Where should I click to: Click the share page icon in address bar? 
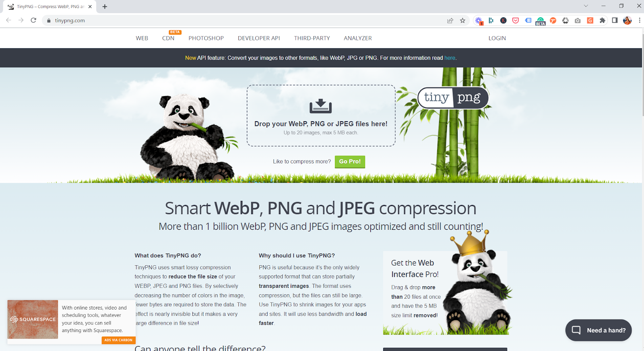pyautogui.click(x=450, y=21)
